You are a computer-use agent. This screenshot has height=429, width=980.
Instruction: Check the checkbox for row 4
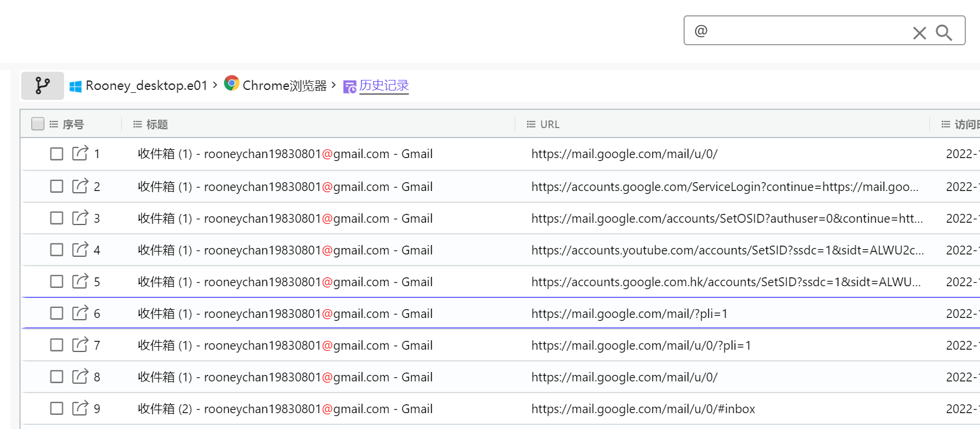coord(56,250)
